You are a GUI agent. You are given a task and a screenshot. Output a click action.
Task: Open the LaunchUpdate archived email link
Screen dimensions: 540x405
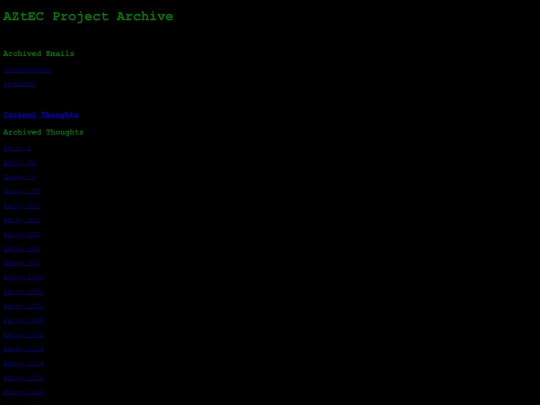click(28, 70)
